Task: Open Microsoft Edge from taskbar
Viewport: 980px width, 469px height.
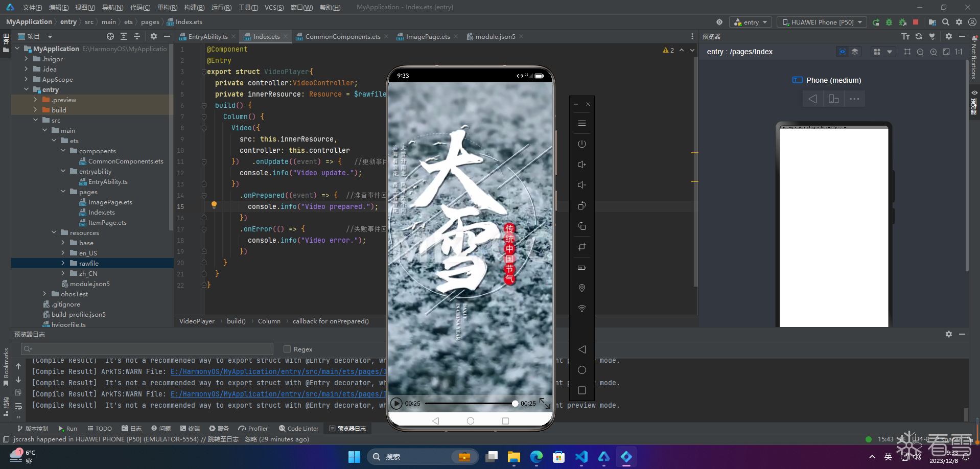Action: coord(536,457)
